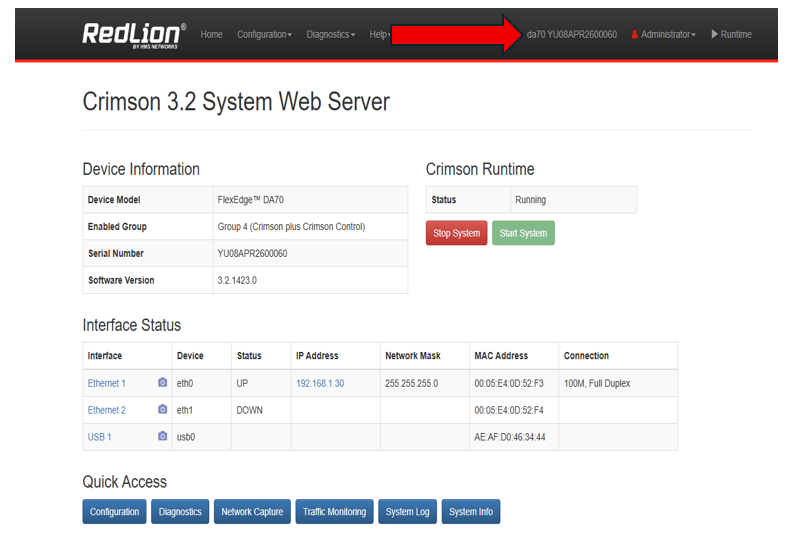Open the Ethernet 1 interface link

coord(106,383)
